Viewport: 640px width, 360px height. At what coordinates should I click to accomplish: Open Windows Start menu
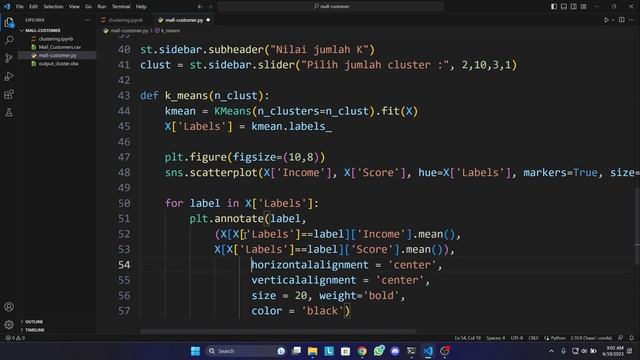[x=196, y=351]
